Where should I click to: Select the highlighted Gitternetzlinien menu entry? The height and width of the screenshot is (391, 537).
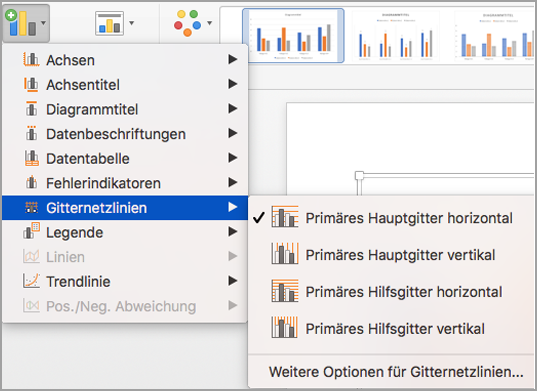tap(125, 208)
